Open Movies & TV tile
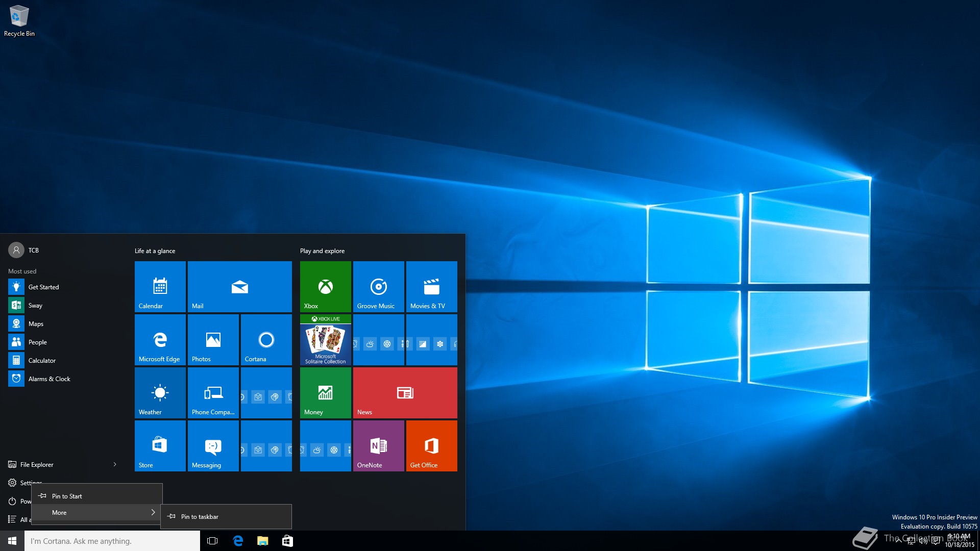 tap(431, 286)
